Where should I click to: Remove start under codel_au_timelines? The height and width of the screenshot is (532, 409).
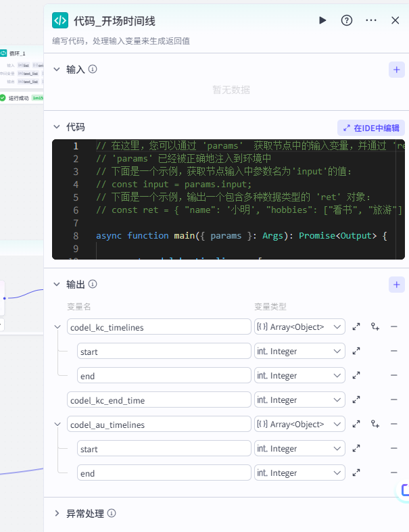pyautogui.click(x=393, y=448)
